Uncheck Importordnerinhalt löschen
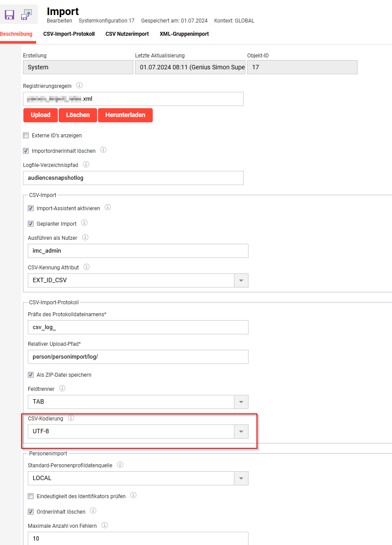The image size is (392, 545). (x=26, y=151)
